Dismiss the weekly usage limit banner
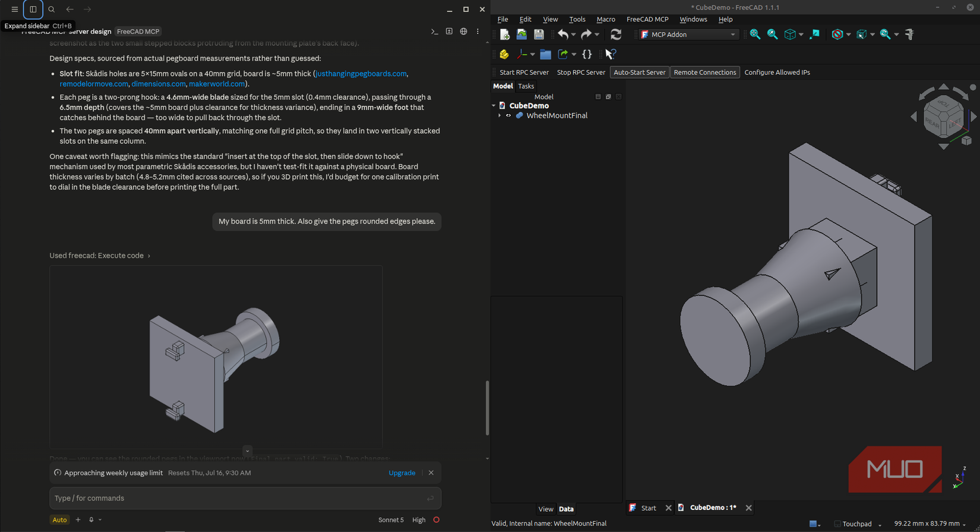Viewport: 980px width, 532px height. click(x=431, y=473)
